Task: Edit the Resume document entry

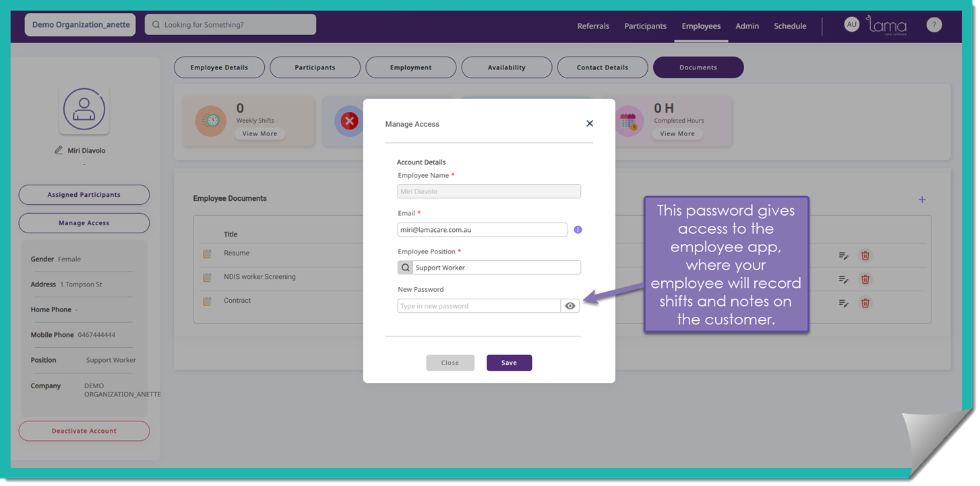Action: coord(843,255)
